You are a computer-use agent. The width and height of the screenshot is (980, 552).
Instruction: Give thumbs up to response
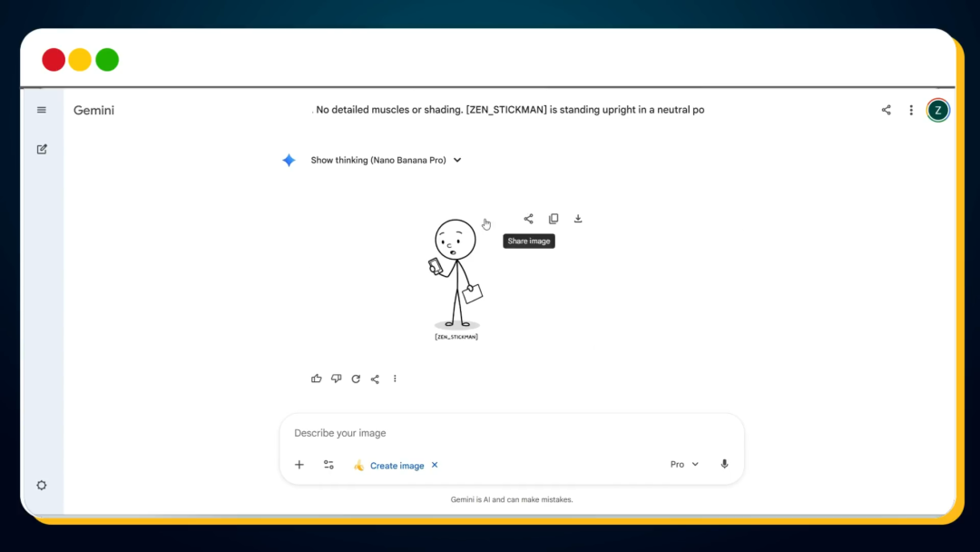(x=317, y=379)
